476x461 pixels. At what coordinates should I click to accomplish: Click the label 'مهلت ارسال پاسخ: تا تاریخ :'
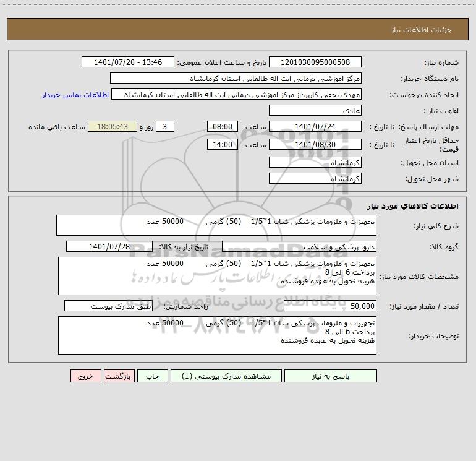414,127
